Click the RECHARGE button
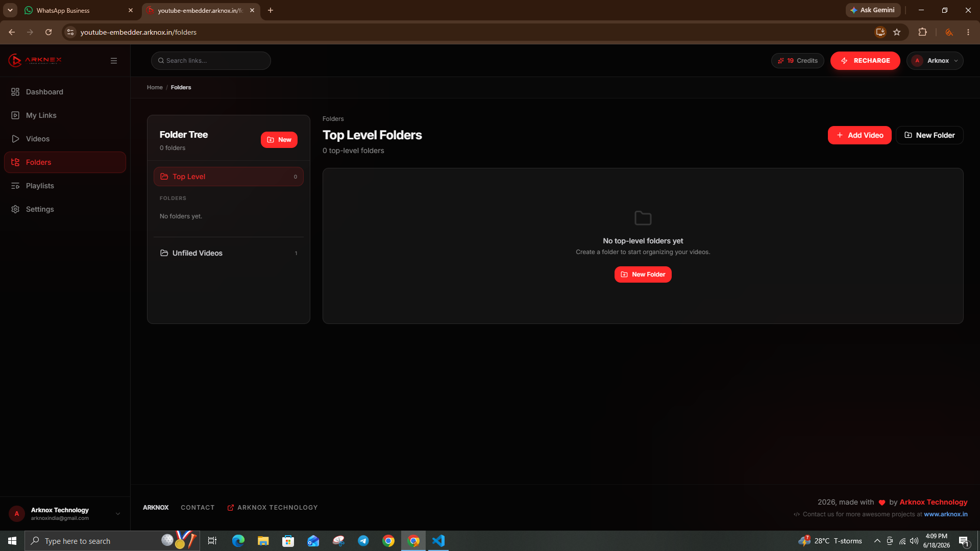The height and width of the screenshot is (551, 980). (865, 61)
